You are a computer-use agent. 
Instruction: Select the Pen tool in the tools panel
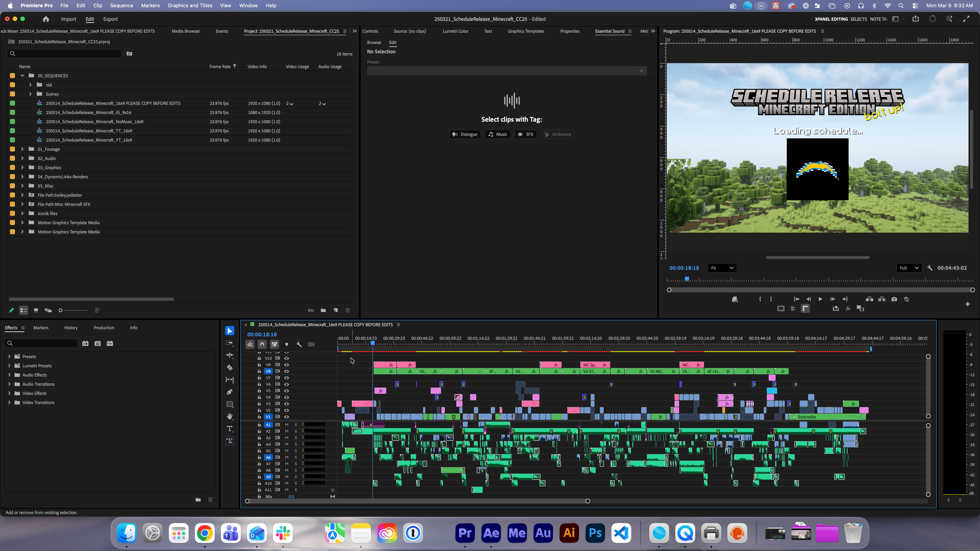pyautogui.click(x=229, y=392)
